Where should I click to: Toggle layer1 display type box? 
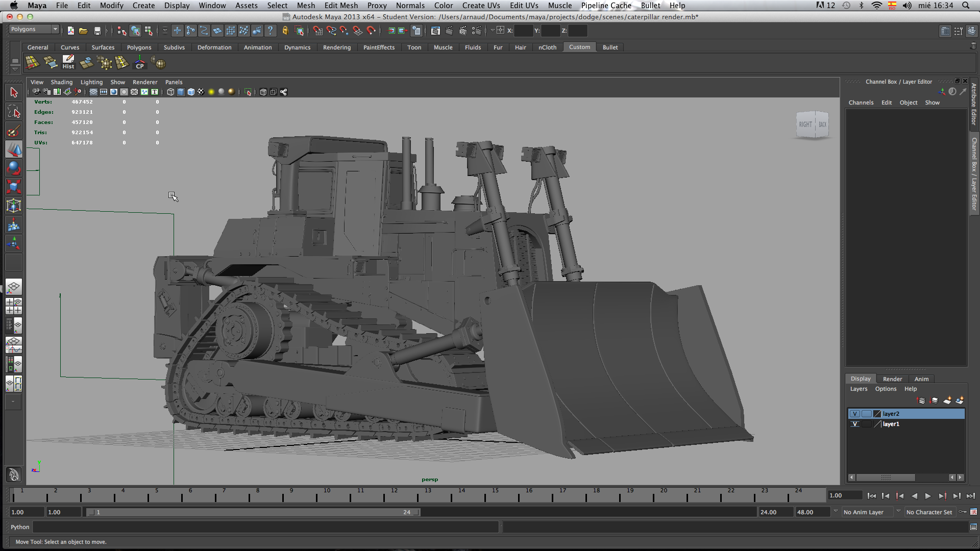coord(866,424)
